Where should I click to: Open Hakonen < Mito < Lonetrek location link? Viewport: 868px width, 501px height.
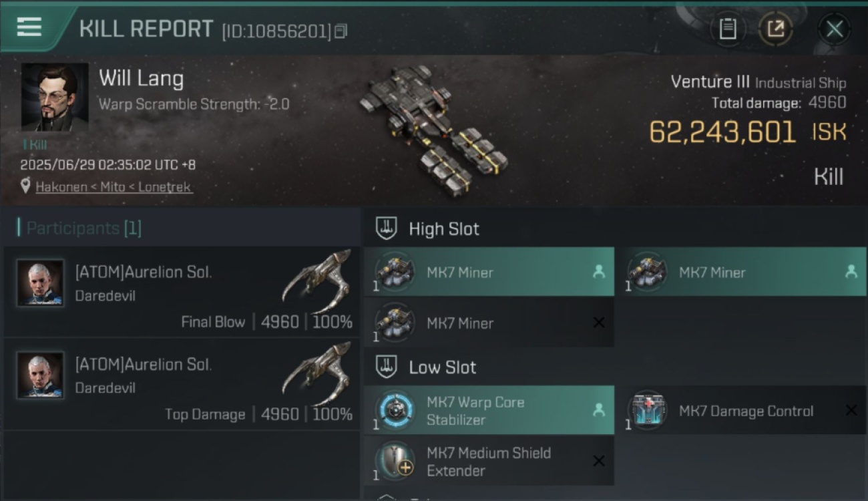[x=114, y=187]
